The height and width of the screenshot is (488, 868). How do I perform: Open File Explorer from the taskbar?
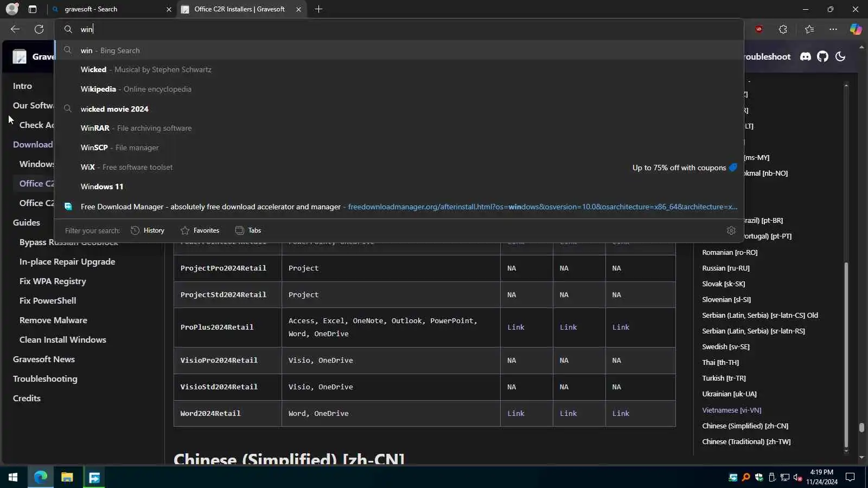(x=67, y=477)
